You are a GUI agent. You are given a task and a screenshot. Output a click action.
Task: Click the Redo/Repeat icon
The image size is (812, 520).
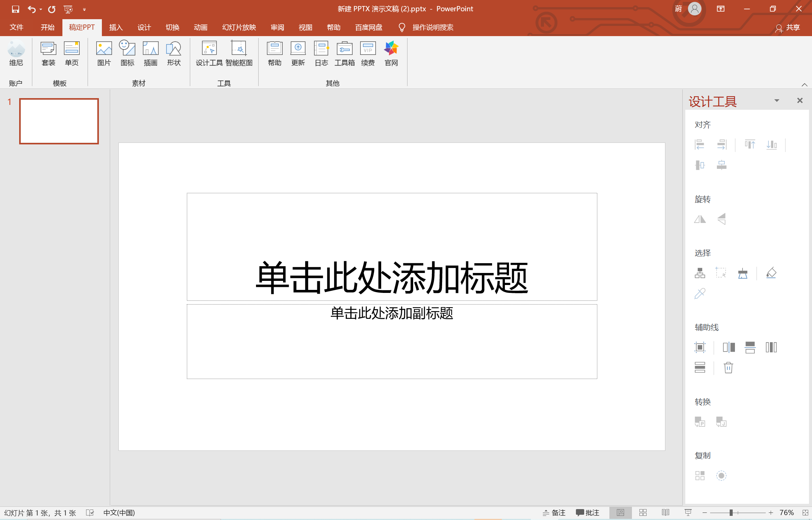(x=52, y=9)
